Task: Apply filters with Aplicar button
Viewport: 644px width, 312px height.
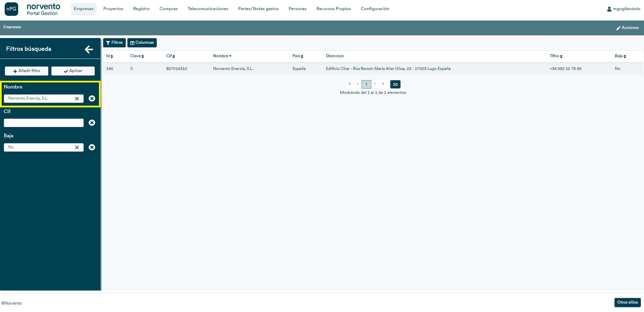Action: tap(73, 71)
